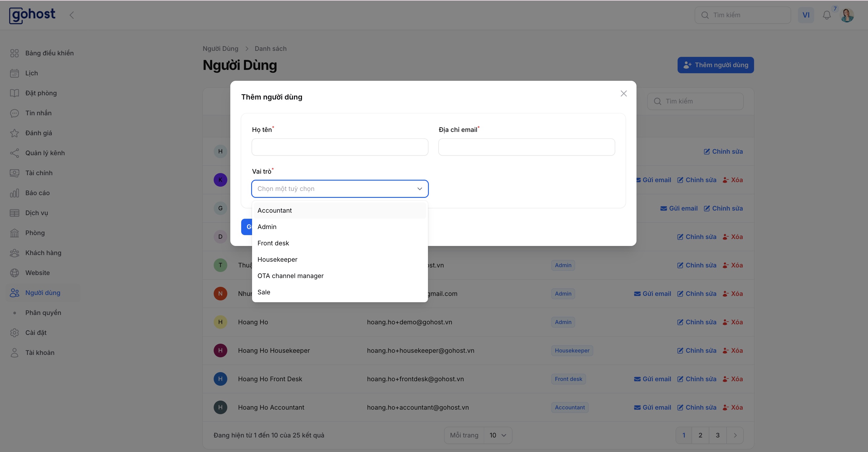Image resolution: width=868 pixels, height=452 pixels.
Task: Delete Hoang Ho Housekeeper user
Action: click(x=733, y=351)
